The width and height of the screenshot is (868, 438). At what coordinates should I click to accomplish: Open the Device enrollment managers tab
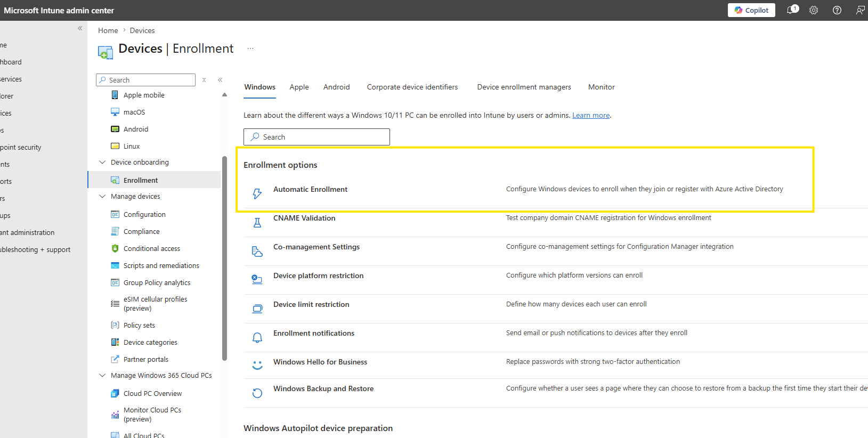point(524,87)
